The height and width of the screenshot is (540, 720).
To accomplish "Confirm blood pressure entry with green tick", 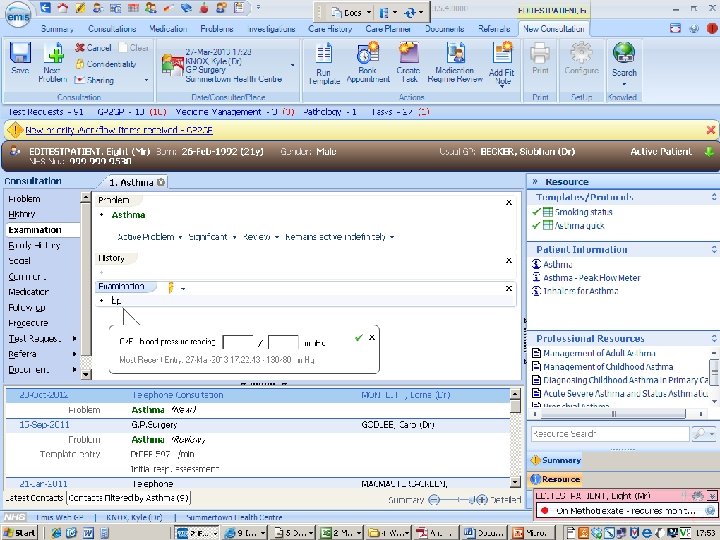I will click(359, 338).
